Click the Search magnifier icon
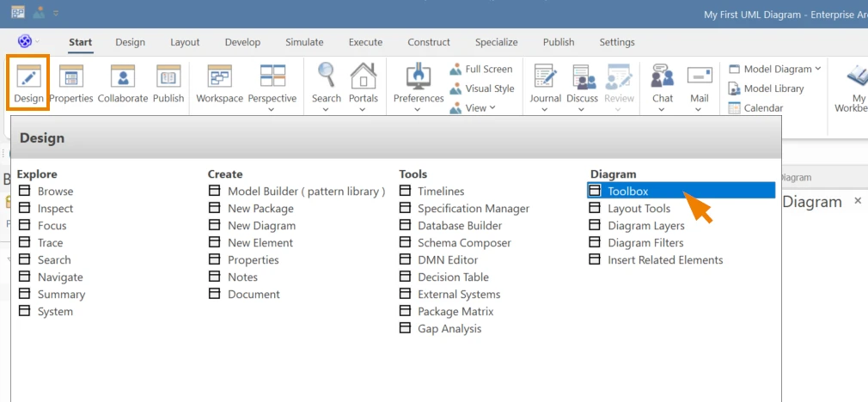The image size is (868, 402). pos(326,75)
